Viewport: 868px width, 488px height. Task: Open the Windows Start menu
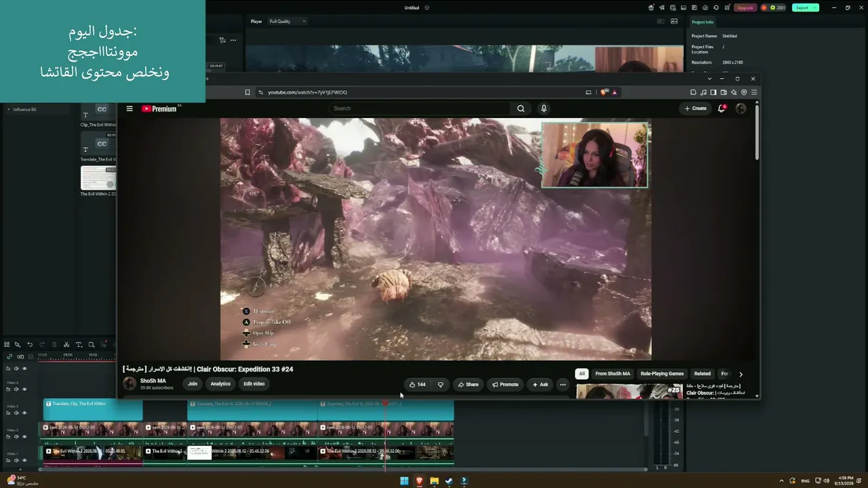point(404,481)
